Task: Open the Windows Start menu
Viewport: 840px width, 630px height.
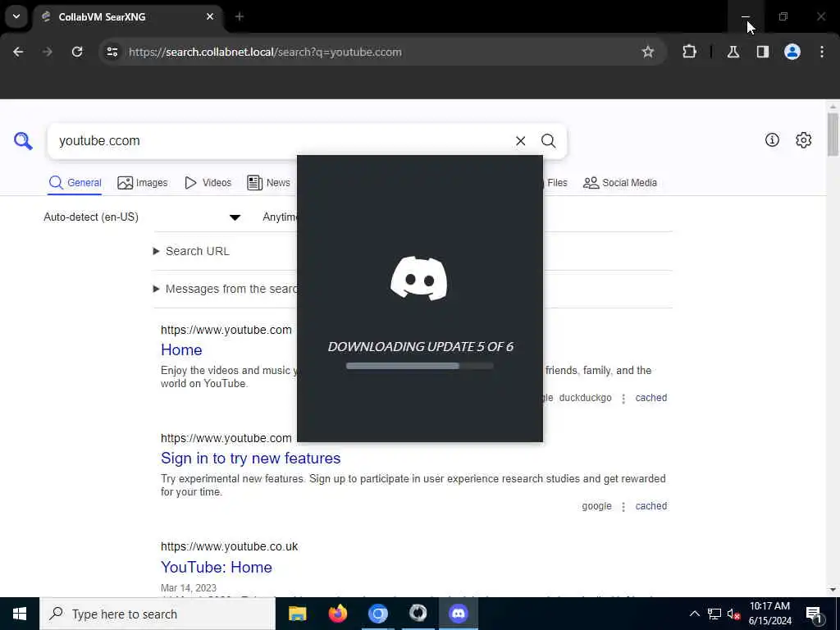Action: pyautogui.click(x=20, y=614)
